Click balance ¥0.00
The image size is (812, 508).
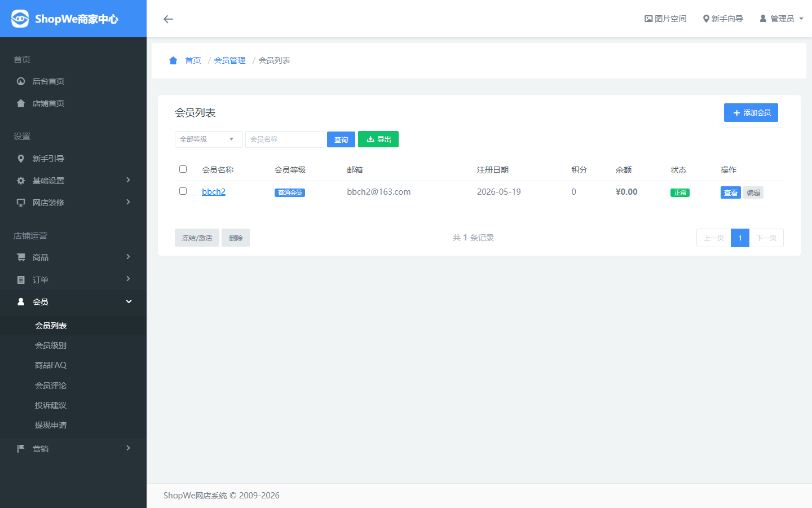coord(626,192)
